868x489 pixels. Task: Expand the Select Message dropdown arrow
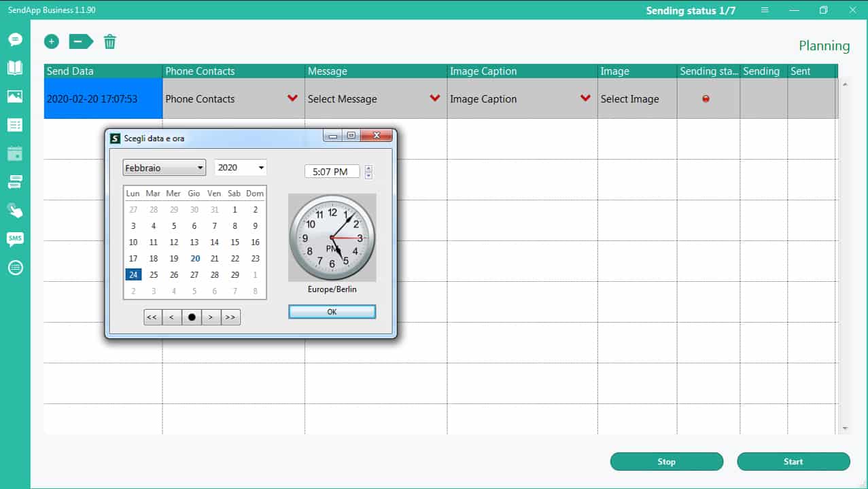coord(435,98)
